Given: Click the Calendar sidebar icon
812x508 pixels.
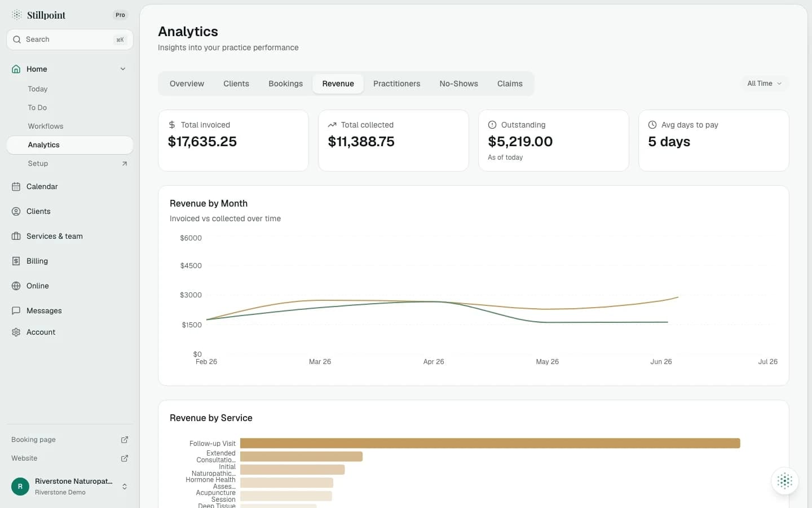Looking at the screenshot, I should [x=16, y=186].
